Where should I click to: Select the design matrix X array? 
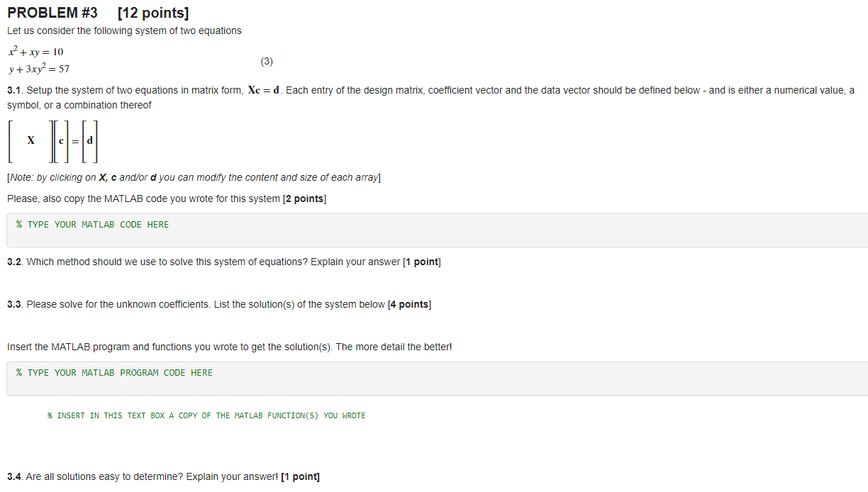[30, 140]
